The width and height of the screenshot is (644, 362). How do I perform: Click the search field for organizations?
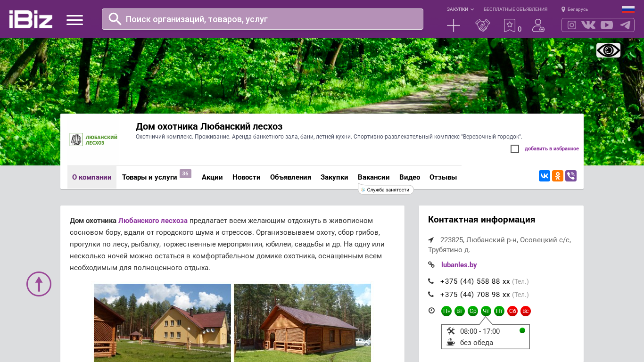click(x=263, y=19)
